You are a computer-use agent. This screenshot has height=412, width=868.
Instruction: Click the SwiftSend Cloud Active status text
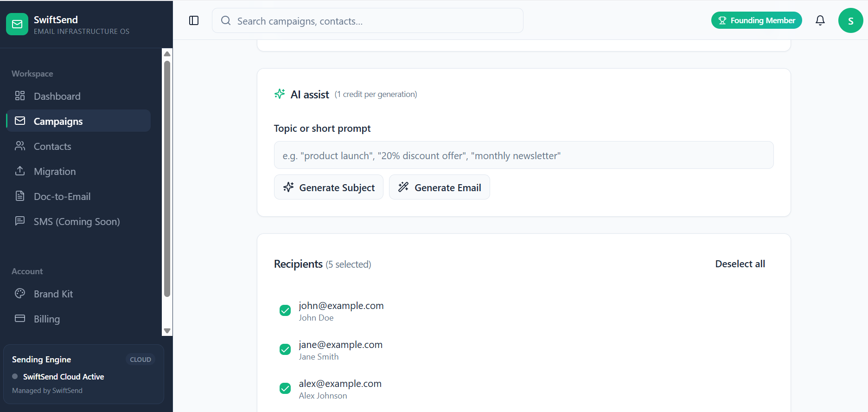coord(64,377)
